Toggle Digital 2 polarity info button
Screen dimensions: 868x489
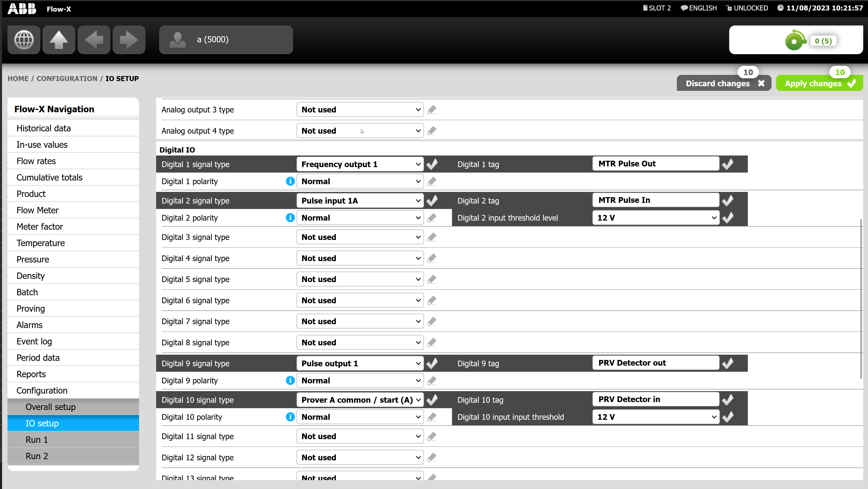pos(291,217)
